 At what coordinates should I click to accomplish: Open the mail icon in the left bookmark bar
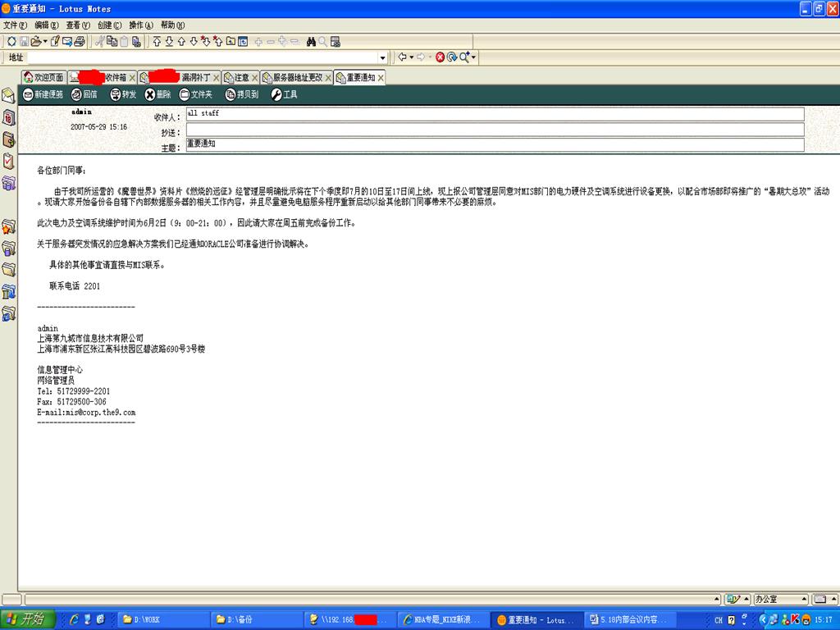point(9,96)
